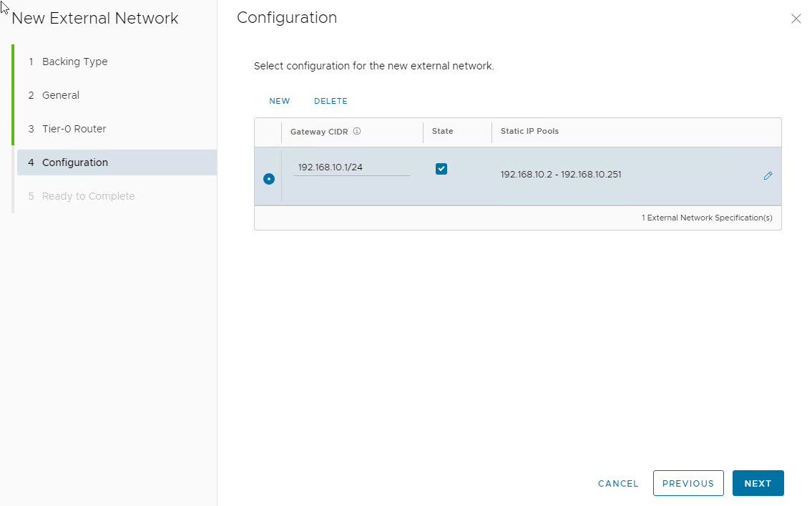
Task: Cancel the external network wizard
Action: pyautogui.click(x=618, y=483)
